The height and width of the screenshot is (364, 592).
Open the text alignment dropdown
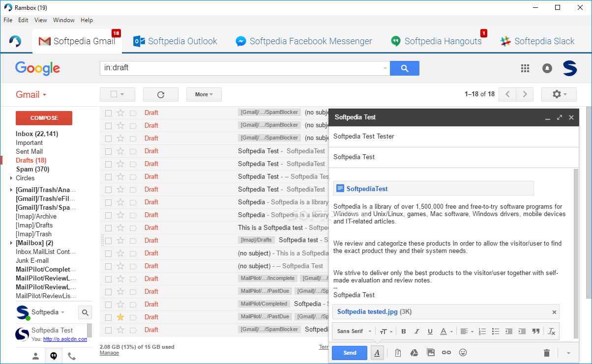click(467, 332)
